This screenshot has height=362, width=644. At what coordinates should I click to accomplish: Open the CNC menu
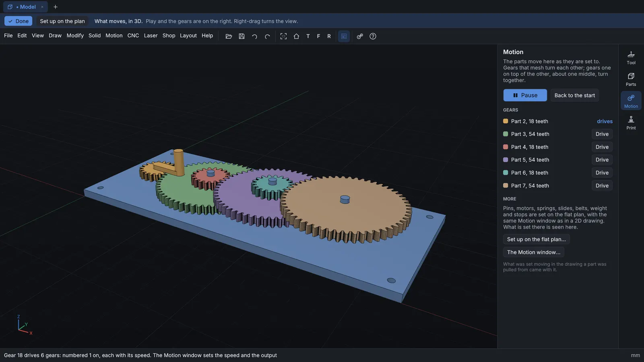click(x=133, y=35)
